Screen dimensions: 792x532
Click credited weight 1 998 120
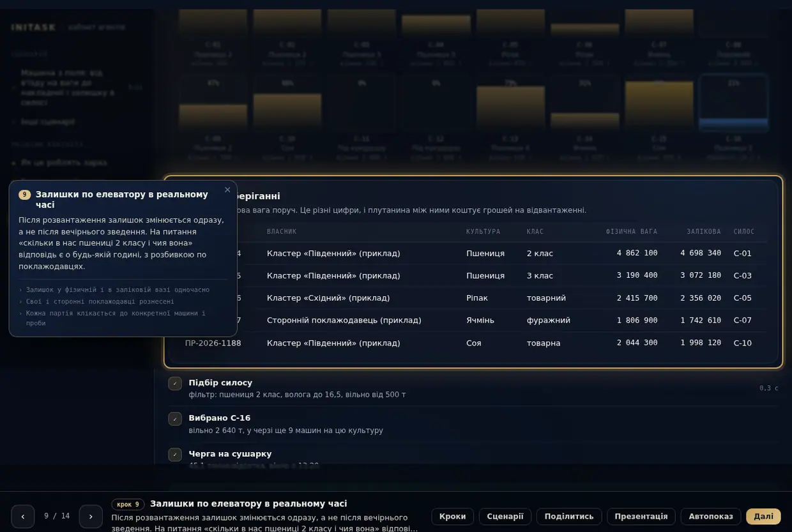coord(701,343)
